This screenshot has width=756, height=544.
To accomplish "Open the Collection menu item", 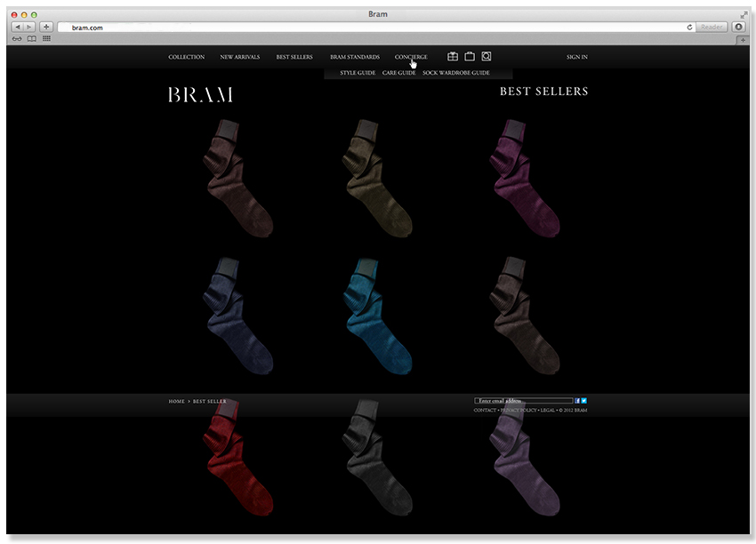I will pos(187,57).
